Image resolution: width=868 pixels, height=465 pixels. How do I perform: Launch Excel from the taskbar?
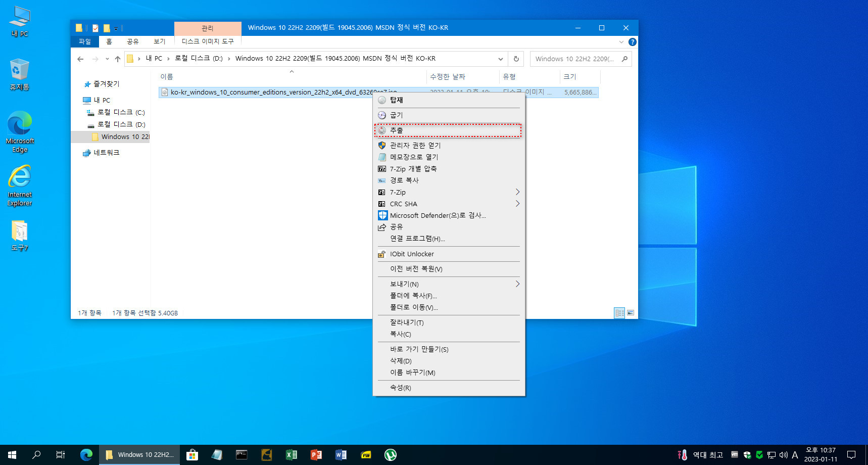click(x=292, y=455)
